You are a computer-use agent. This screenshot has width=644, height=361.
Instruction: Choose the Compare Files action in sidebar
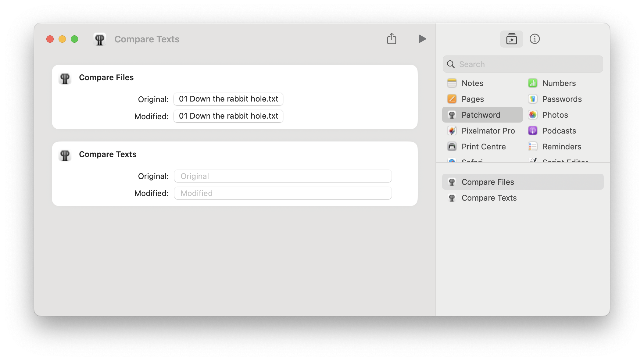point(523,182)
